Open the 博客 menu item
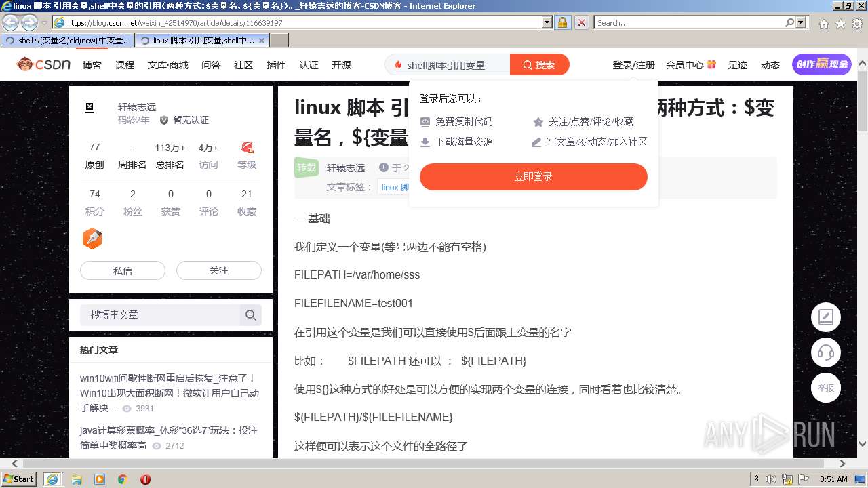The image size is (868, 488). click(x=92, y=65)
